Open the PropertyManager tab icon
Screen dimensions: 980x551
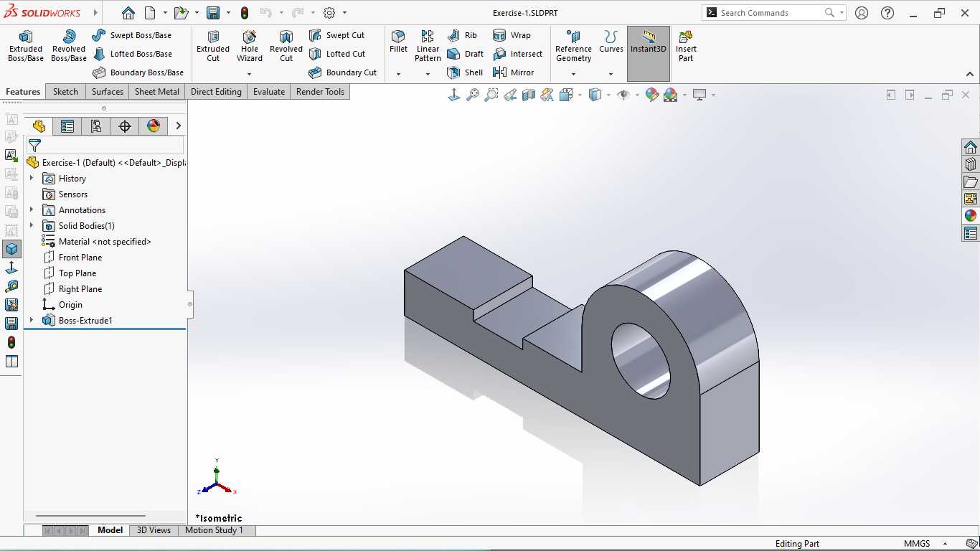pyautogui.click(x=67, y=126)
